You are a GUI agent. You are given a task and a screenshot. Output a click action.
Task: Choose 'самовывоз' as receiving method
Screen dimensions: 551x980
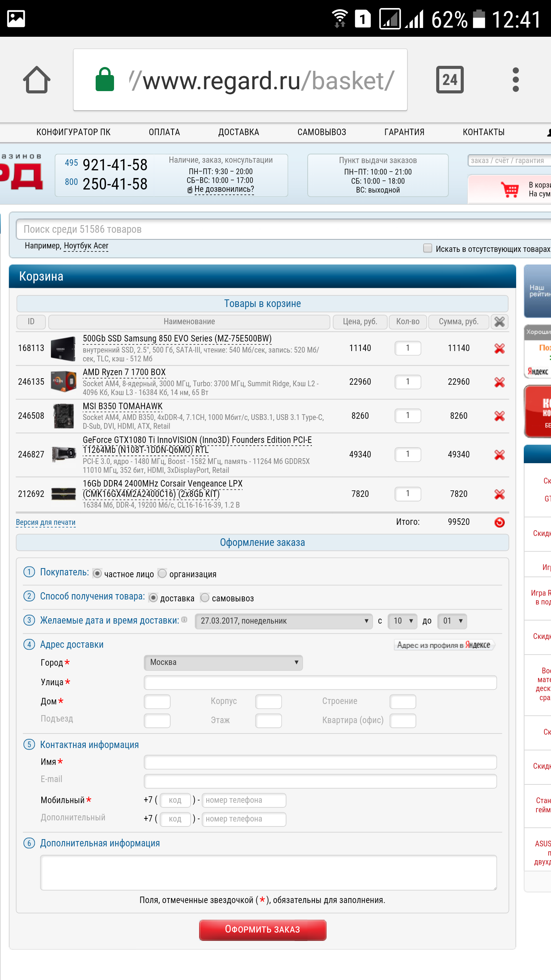pos(205,598)
